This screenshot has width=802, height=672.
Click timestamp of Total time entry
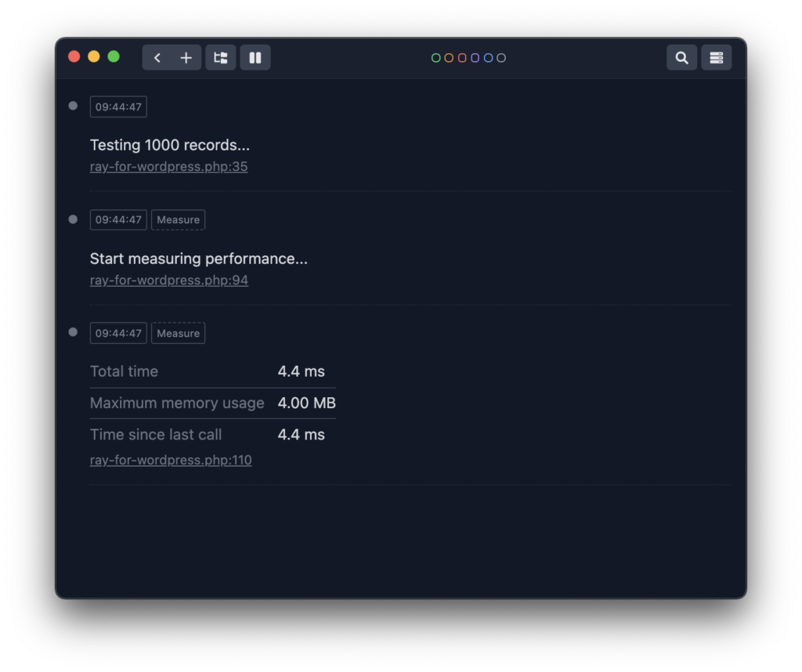(119, 334)
